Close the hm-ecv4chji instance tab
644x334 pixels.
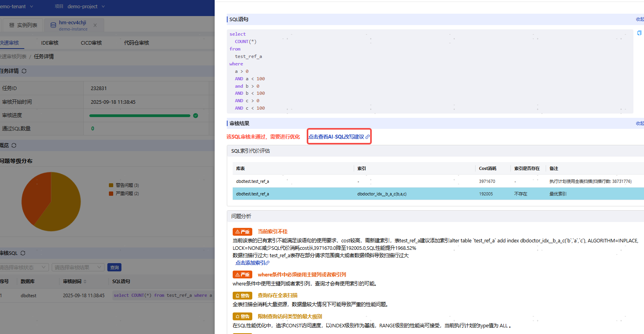pyautogui.click(x=95, y=25)
